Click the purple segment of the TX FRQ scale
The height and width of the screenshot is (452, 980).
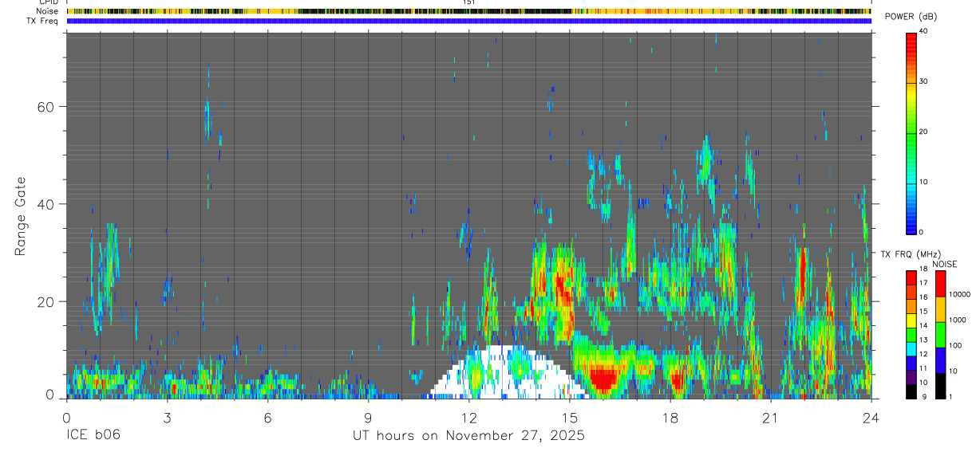(x=911, y=378)
